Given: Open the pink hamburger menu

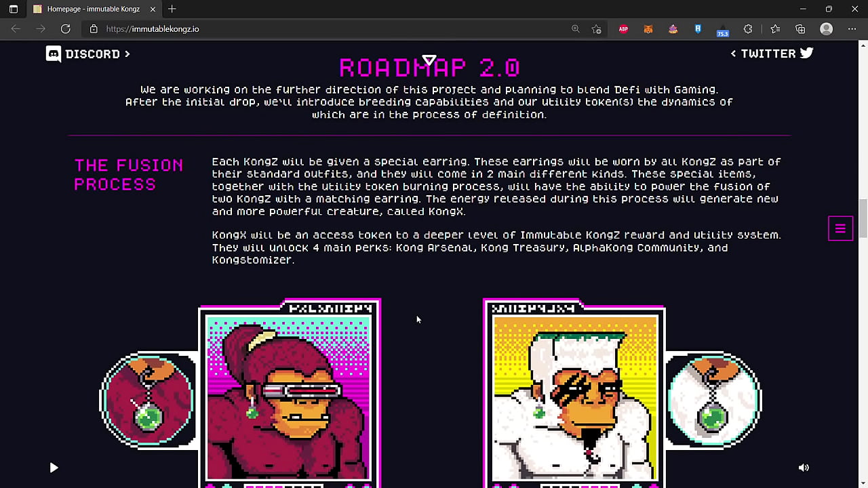Looking at the screenshot, I should [x=840, y=228].
